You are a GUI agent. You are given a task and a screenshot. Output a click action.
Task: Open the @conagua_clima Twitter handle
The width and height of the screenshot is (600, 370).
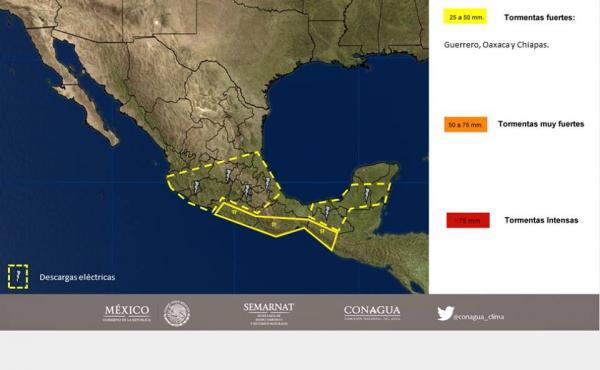[479, 317]
